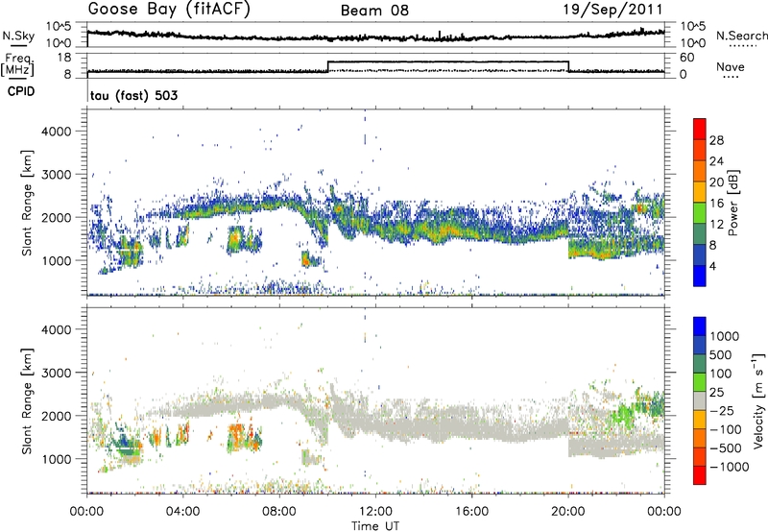The image size is (768, 532).
Task: Click the "Power [dB]" colorbar title
Action: (732, 203)
